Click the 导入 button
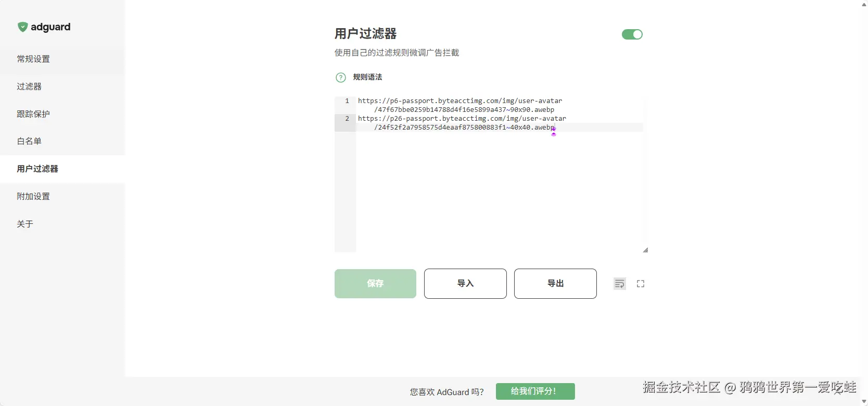The image size is (868, 406). click(x=465, y=284)
